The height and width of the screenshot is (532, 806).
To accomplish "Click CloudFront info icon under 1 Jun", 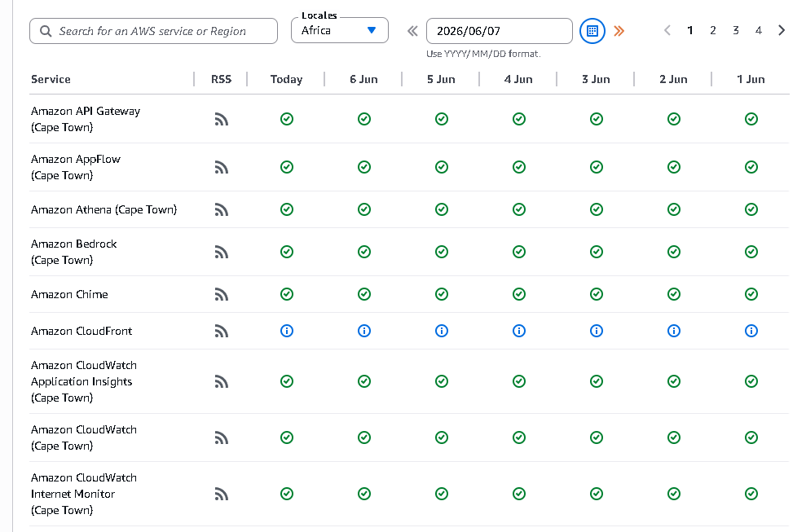I will point(751,331).
